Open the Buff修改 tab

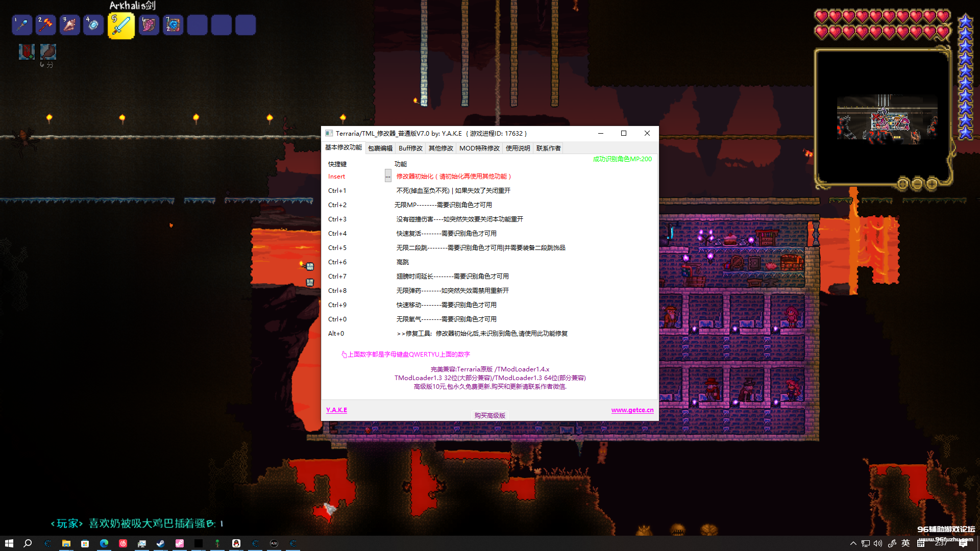click(x=410, y=148)
